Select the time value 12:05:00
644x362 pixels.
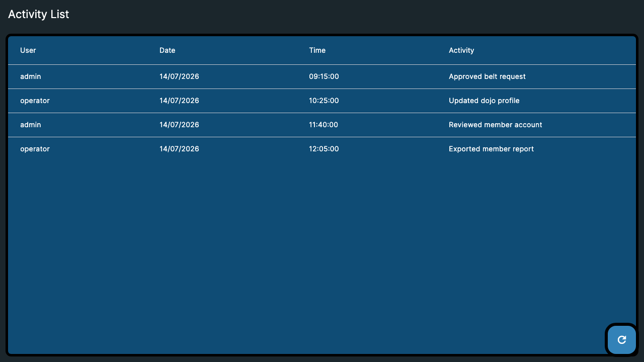click(324, 149)
